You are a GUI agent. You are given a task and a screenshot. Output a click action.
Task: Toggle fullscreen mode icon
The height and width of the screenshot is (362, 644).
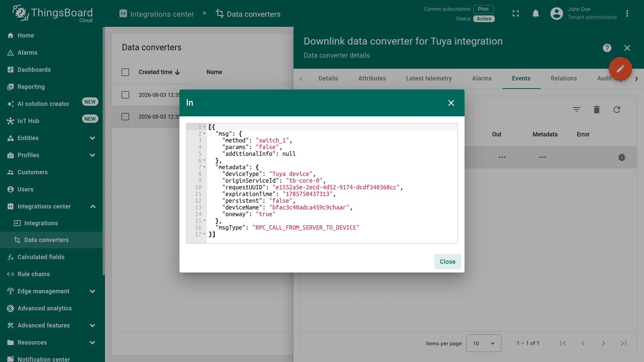(516, 13)
